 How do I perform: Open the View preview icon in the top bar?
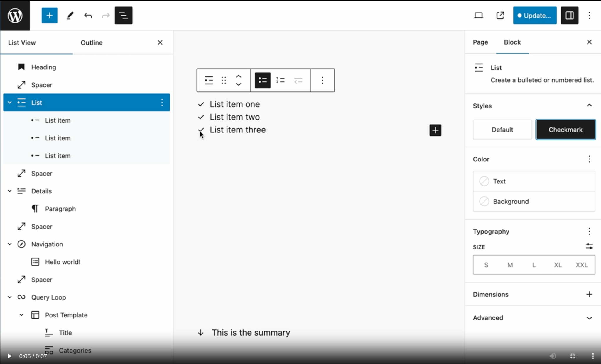pos(500,15)
